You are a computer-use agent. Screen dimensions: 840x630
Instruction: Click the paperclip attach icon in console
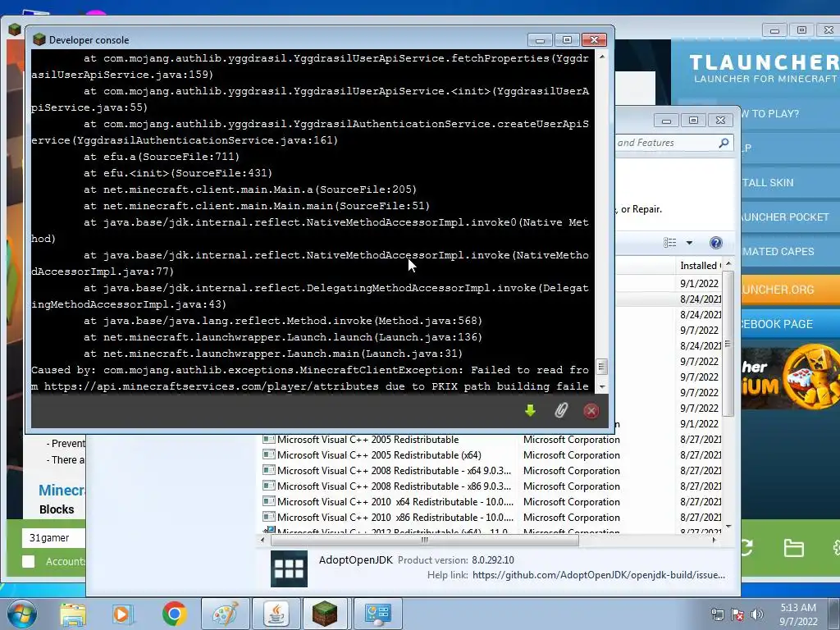(560, 410)
